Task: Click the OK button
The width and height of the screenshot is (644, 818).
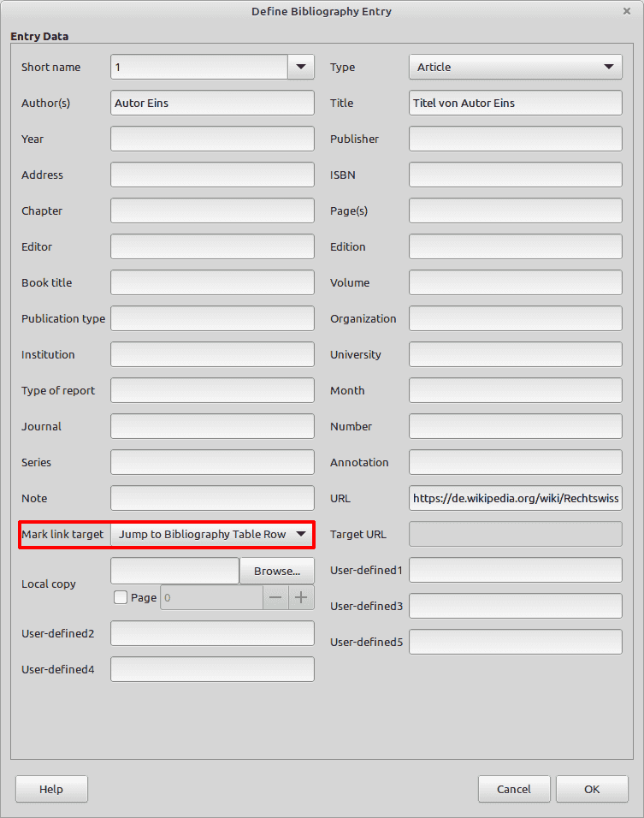Action: pyautogui.click(x=592, y=789)
